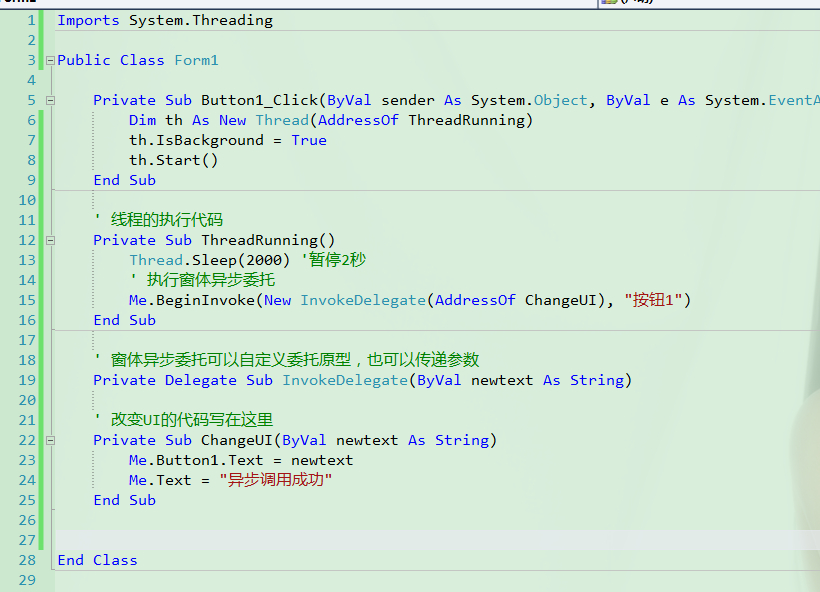Collapse the Public Class Form1 block
This screenshot has height=592, width=820.
point(50,61)
